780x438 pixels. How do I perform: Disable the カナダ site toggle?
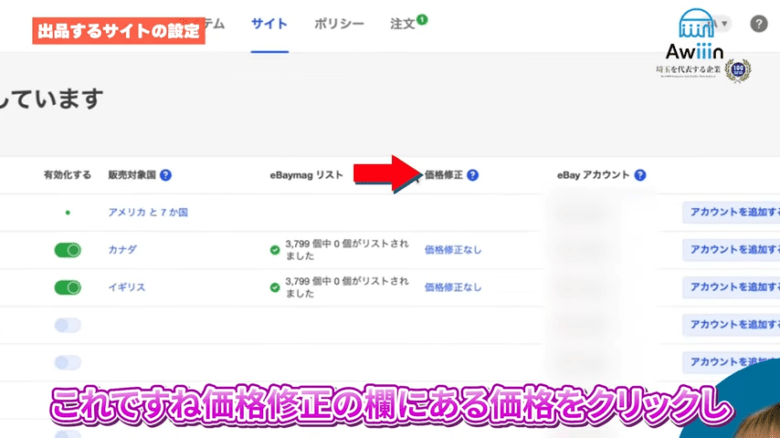(x=68, y=250)
